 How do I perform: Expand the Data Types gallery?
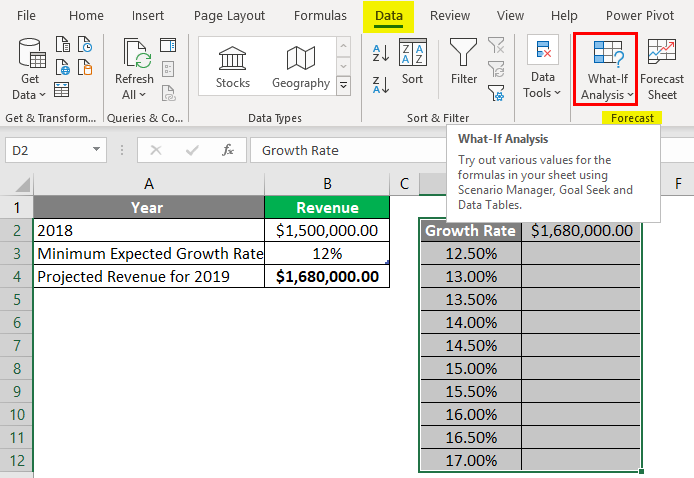pos(344,86)
